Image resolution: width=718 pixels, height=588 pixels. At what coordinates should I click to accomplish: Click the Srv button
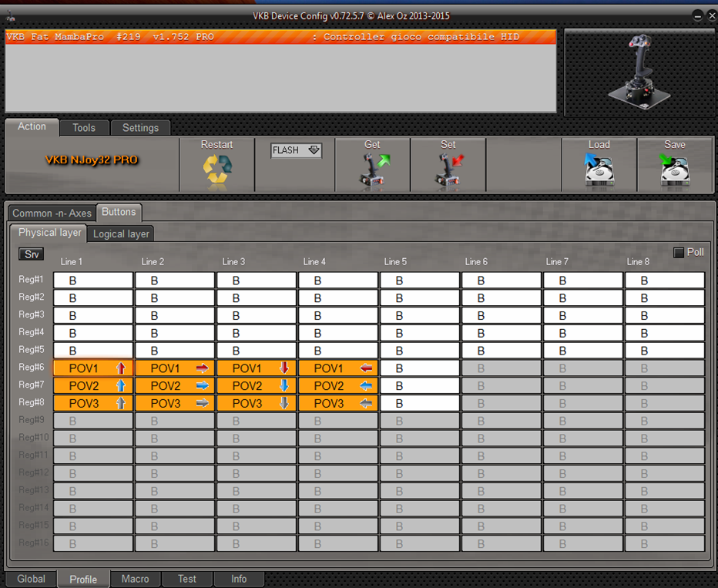click(31, 254)
